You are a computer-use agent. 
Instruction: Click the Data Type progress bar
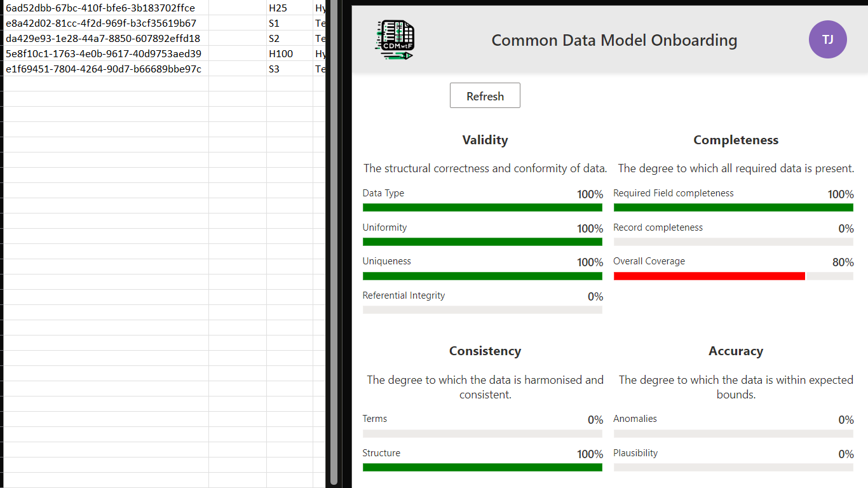point(482,207)
